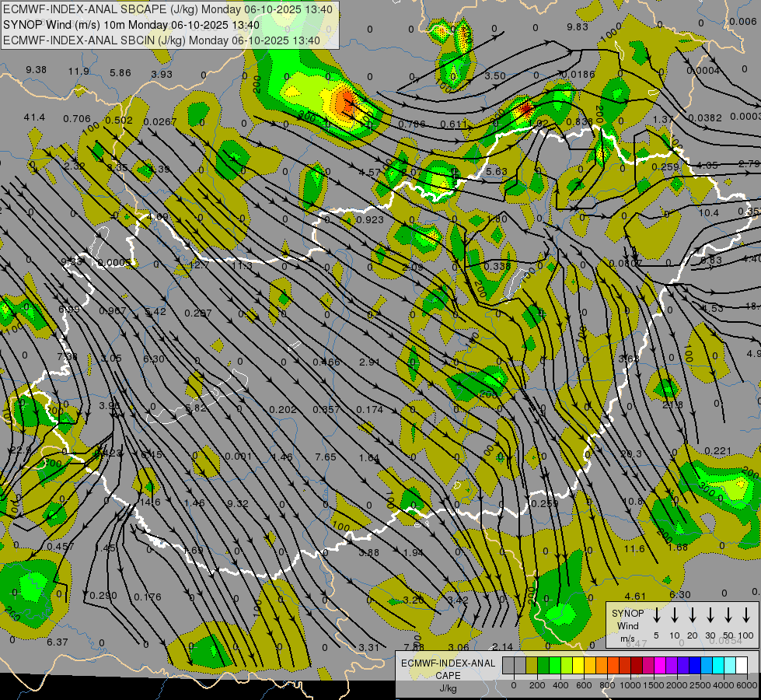Click the 4.61 value on the map
Viewport: 761px width, 700px height.
tap(635, 596)
